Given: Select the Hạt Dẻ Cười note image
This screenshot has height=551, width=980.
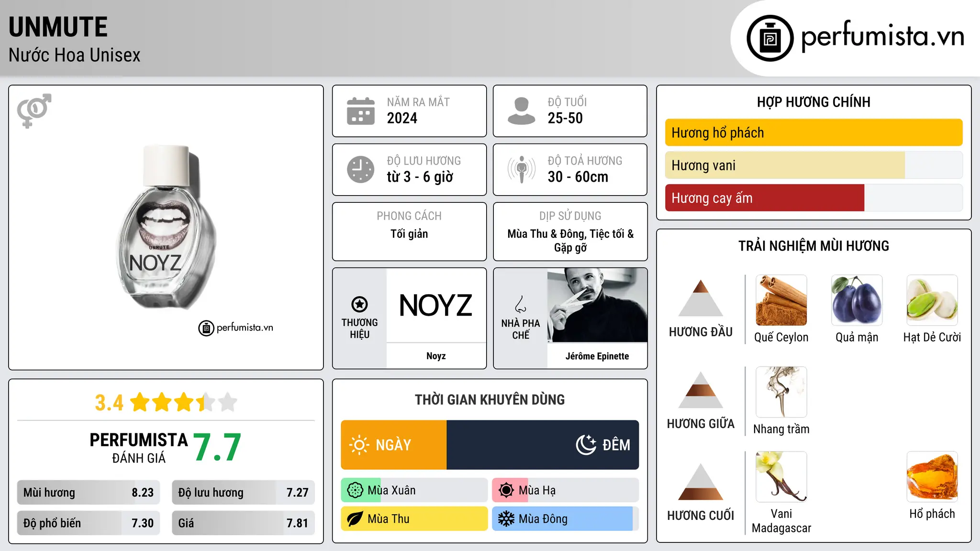Looking at the screenshot, I should pyautogui.click(x=932, y=300).
